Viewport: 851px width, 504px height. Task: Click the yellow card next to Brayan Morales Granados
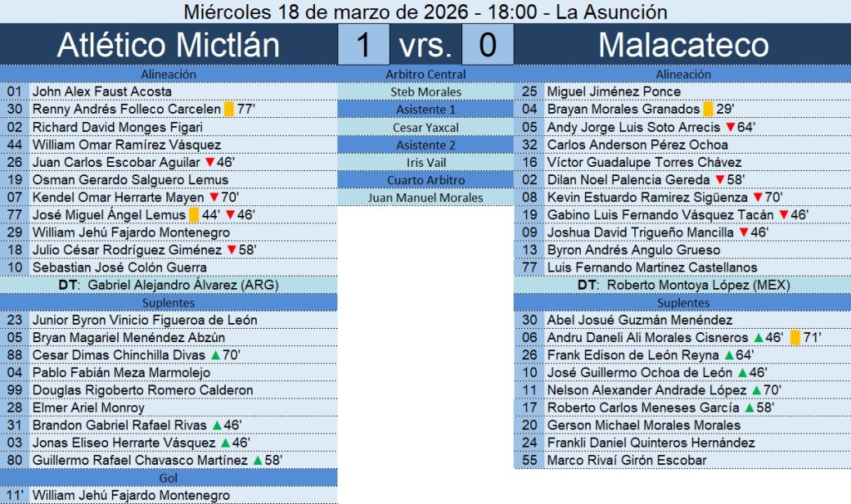709,110
